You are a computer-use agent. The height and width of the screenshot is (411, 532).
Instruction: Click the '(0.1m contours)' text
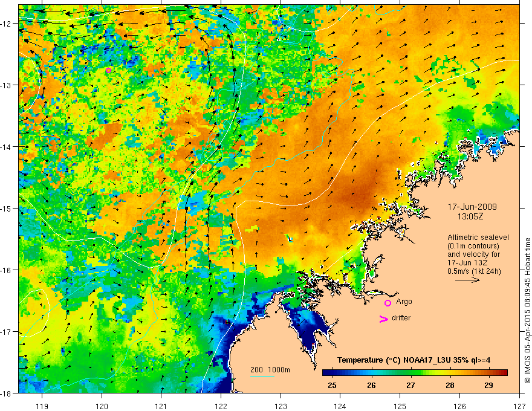(473, 246)
